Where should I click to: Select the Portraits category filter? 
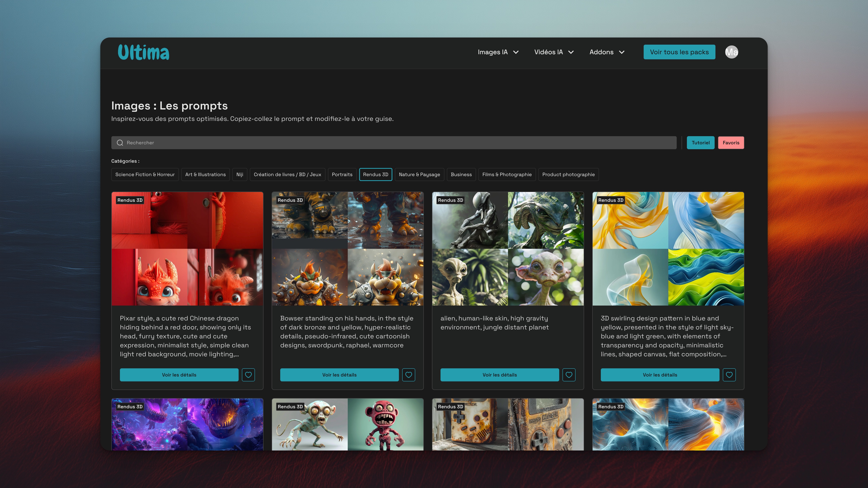pyautogui.click(x=342, y=174)
